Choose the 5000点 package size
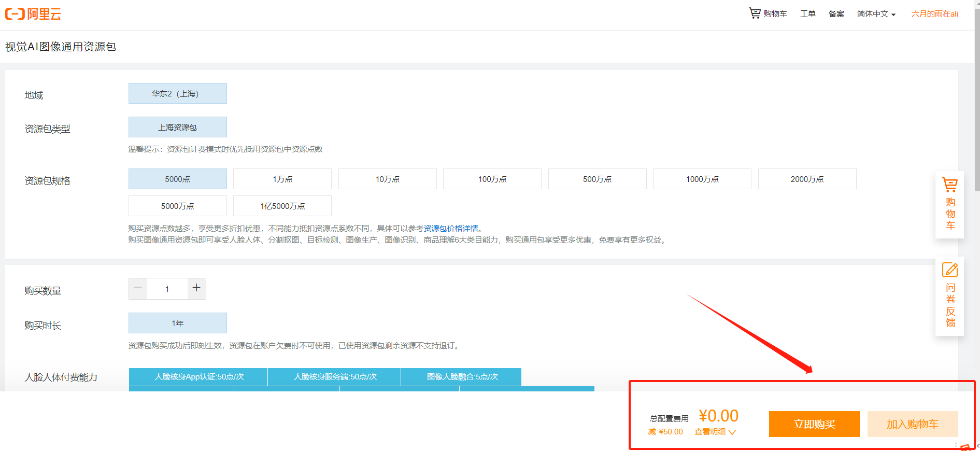This screenshot has width=980, height=451. (178, 179)
